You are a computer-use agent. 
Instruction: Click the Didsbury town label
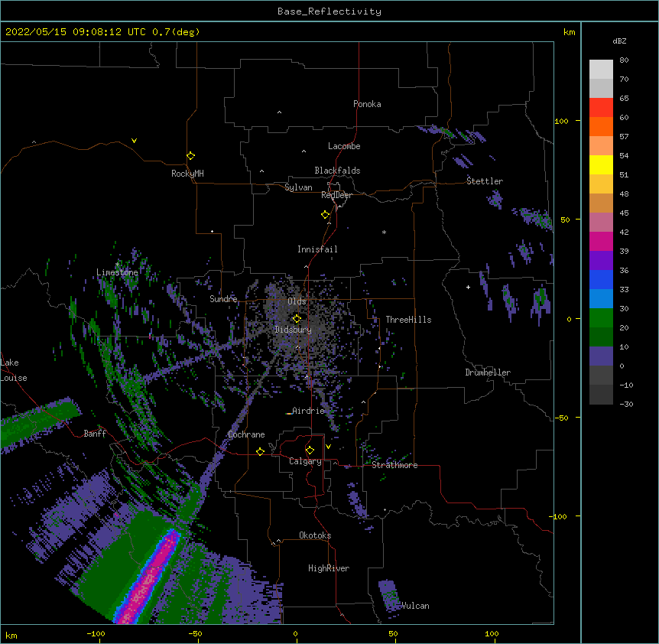[294, 330]
